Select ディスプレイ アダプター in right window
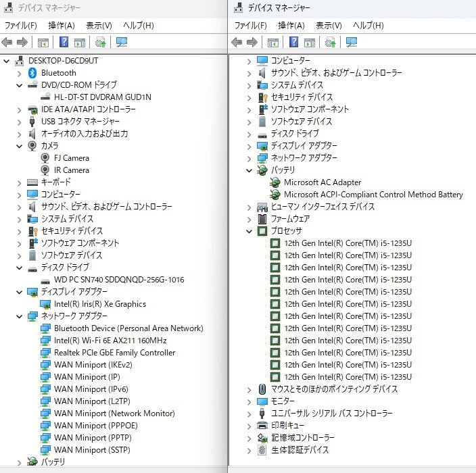Screen dimensions: 476x473 304,146
